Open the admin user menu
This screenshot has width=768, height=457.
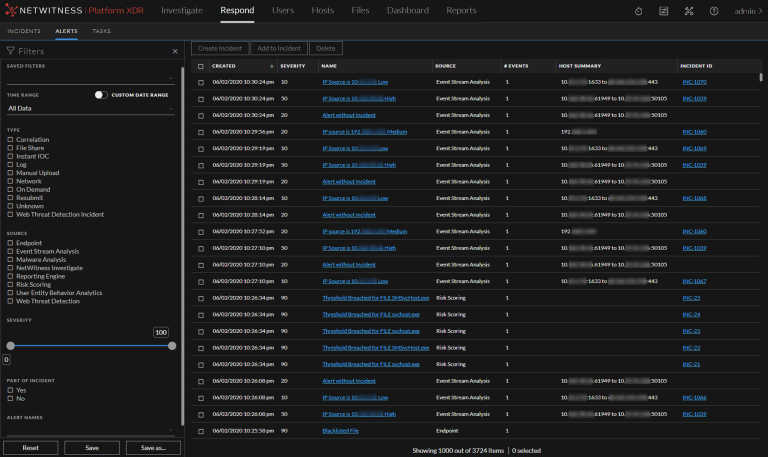tap(747, 11)
